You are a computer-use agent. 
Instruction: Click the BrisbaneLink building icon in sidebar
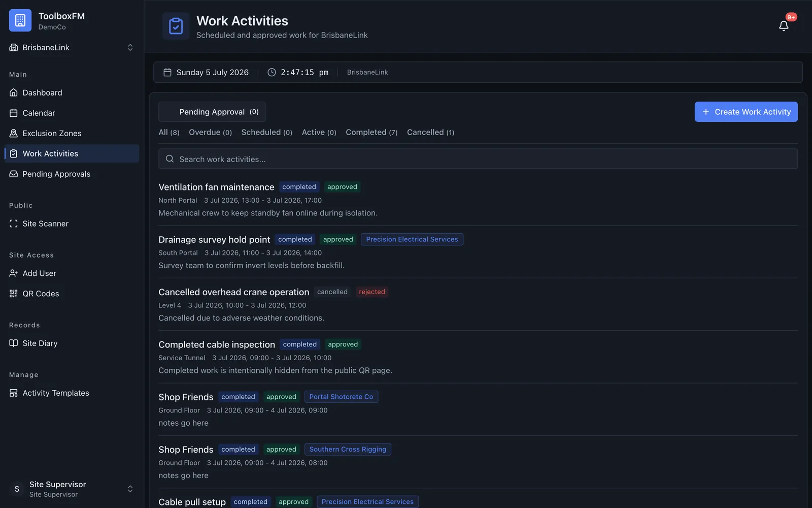point(14,47)
